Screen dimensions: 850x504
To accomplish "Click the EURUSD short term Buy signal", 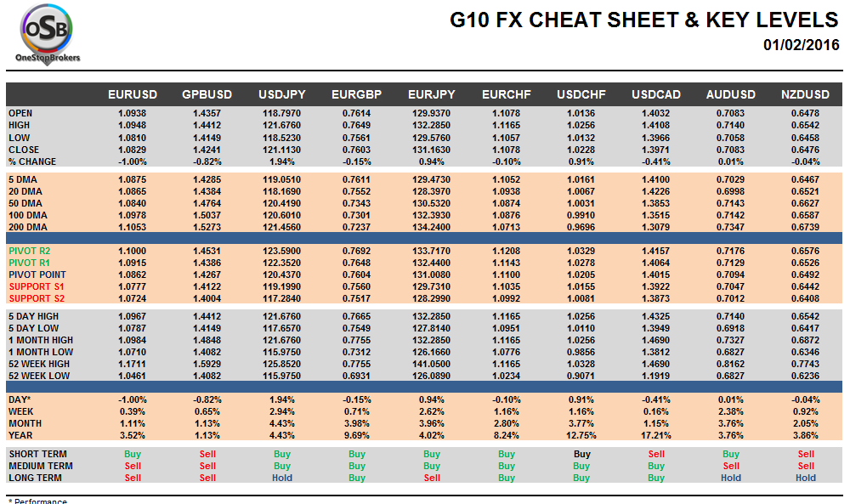I will point(133,455).
